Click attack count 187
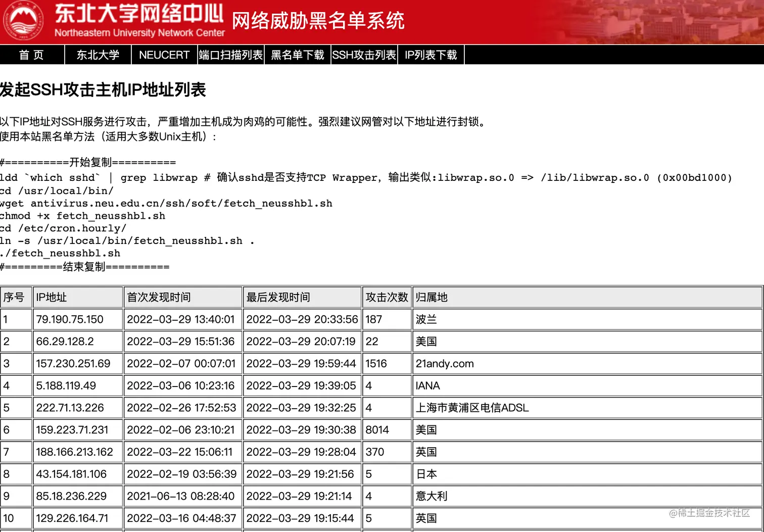 [374, 319]
